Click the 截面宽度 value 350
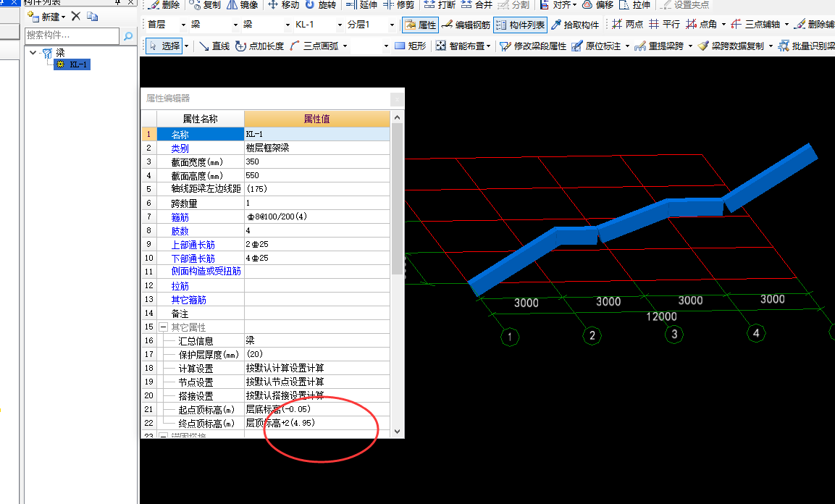This screenshot has height=504, width=835. click(317, 161)
